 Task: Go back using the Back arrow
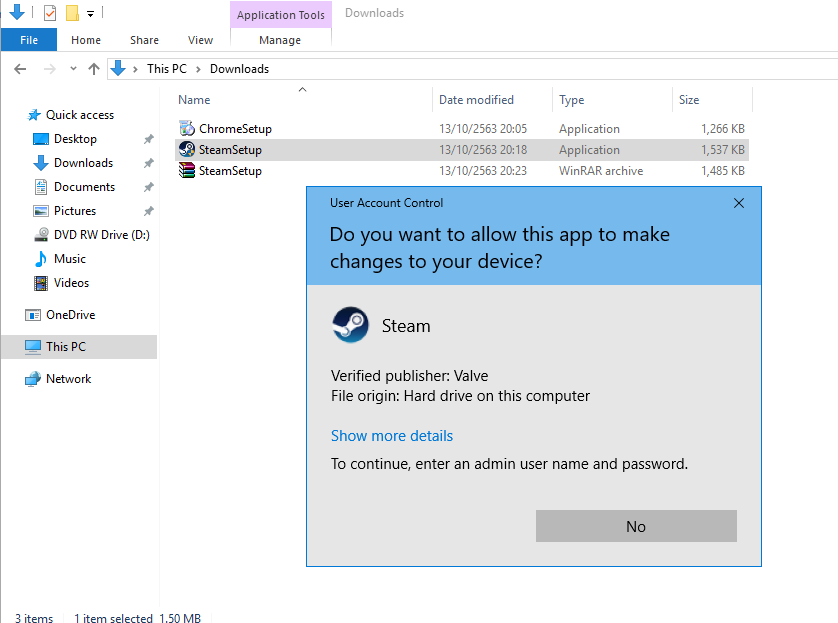20,69
